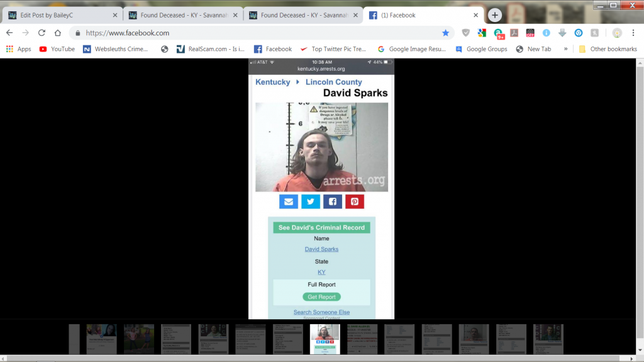
Task: Pin using the red Pinterest icon
Action: point(355,201)
